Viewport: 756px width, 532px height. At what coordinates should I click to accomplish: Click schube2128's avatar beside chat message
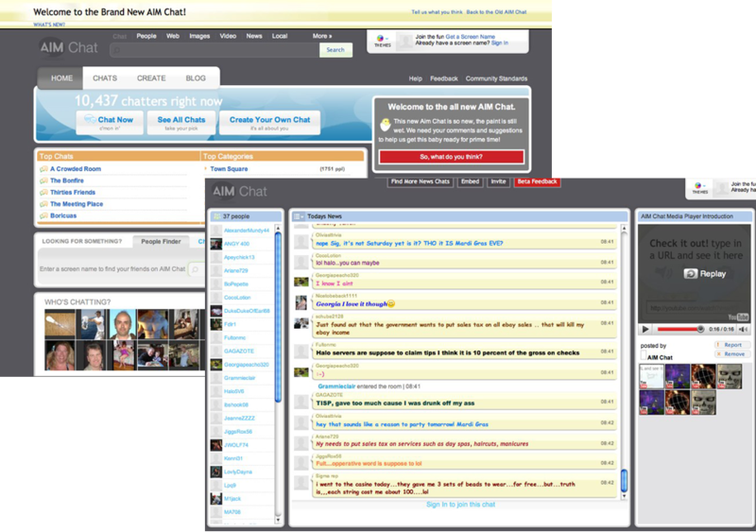pyautogui.click(x=301, y=323)
